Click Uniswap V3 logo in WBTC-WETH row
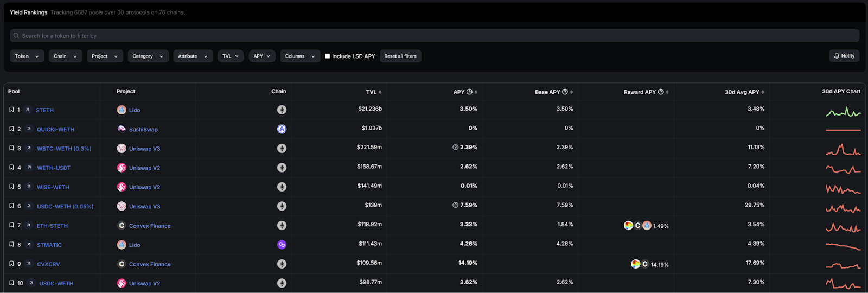 [x=122, y=148]
